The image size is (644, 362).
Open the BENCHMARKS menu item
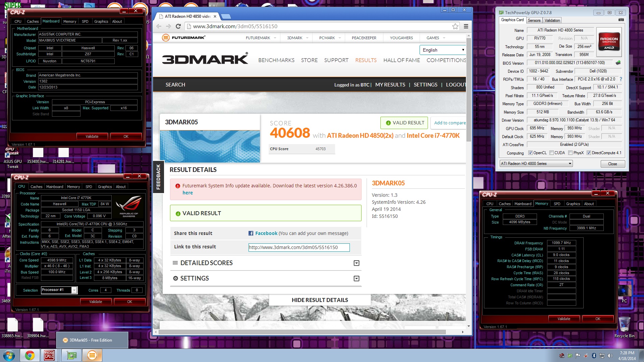click(x=276, y=60)
